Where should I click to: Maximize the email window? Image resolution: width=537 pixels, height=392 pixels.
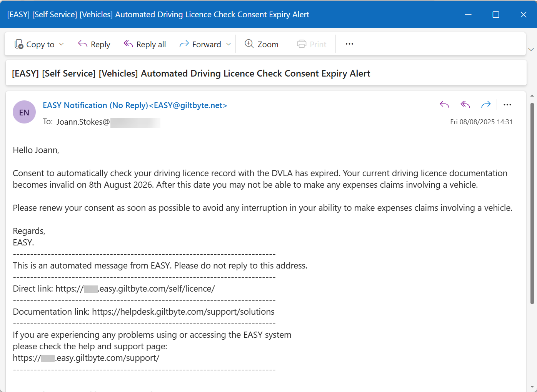pos(496,15)
